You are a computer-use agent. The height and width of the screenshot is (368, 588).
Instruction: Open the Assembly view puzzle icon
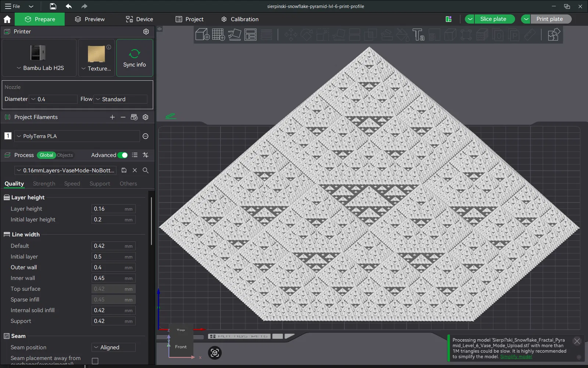(x=553, y=35)
